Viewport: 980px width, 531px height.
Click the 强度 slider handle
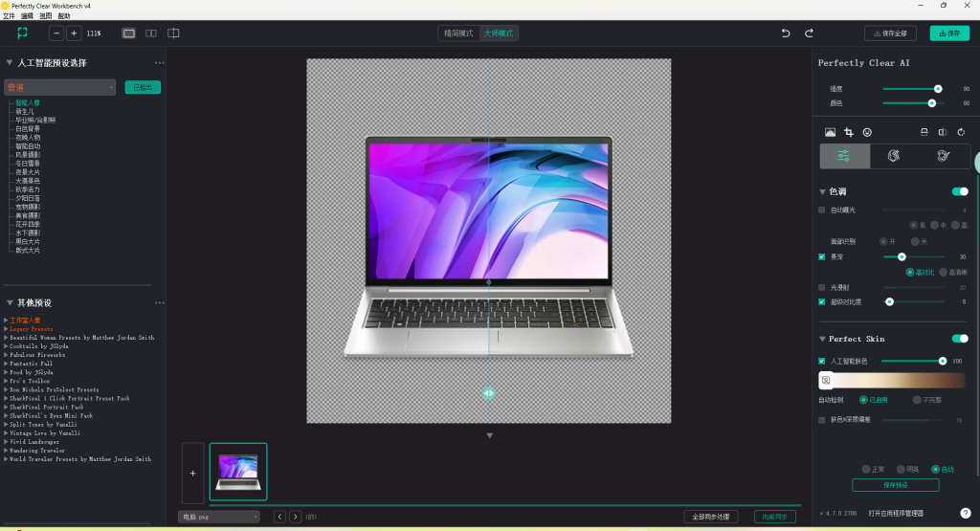click(938, 88)
